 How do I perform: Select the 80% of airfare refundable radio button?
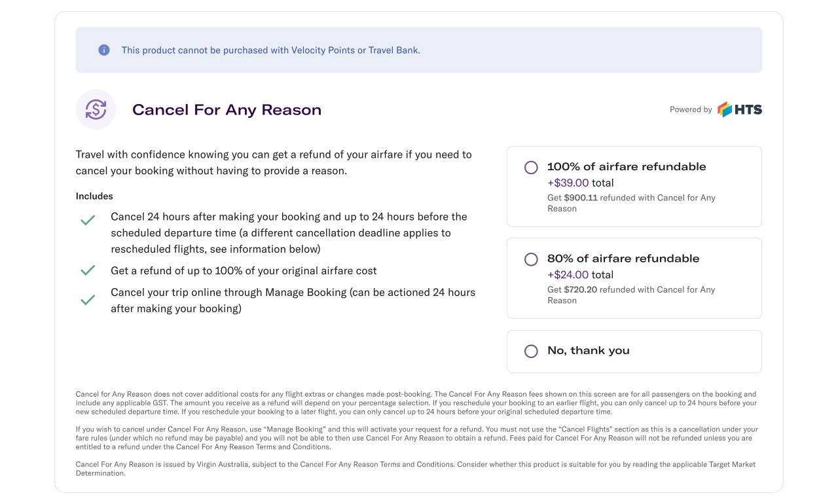531,259
